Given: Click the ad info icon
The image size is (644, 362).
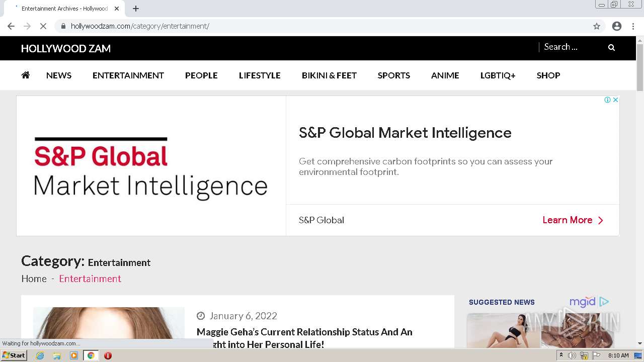Looking at the screenshot, I should 607,100.
